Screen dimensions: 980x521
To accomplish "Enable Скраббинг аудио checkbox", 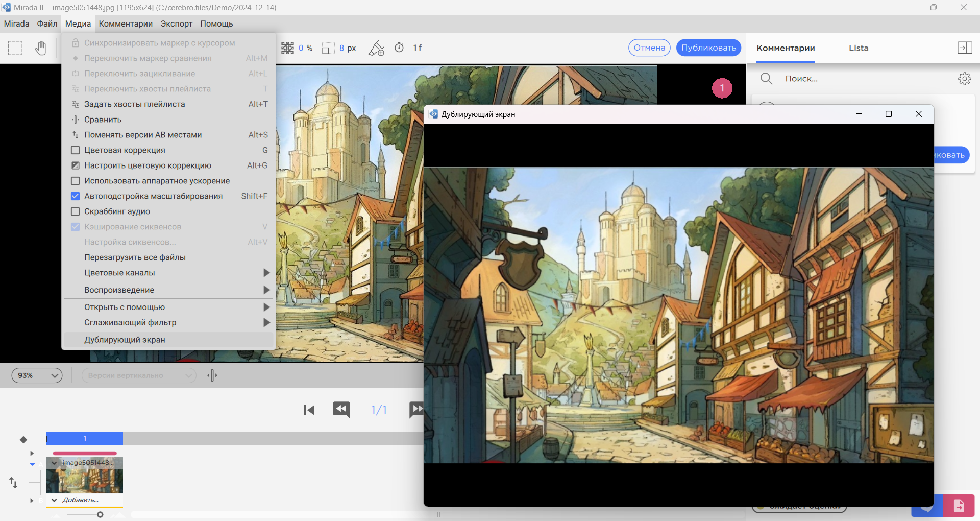I will 76,211.
